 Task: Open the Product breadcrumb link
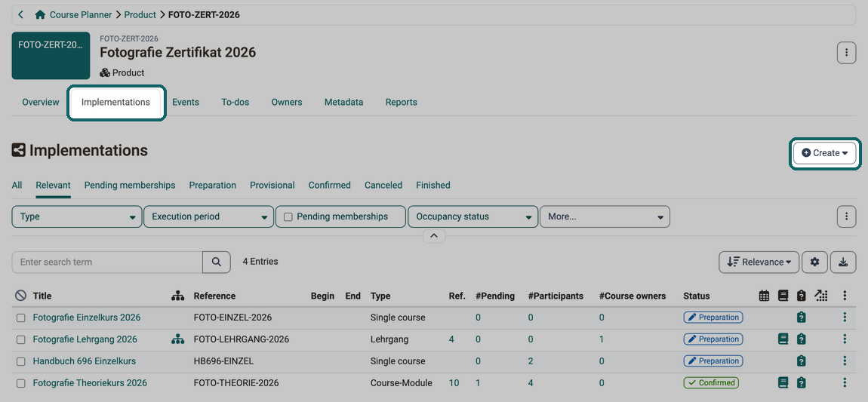140,15
